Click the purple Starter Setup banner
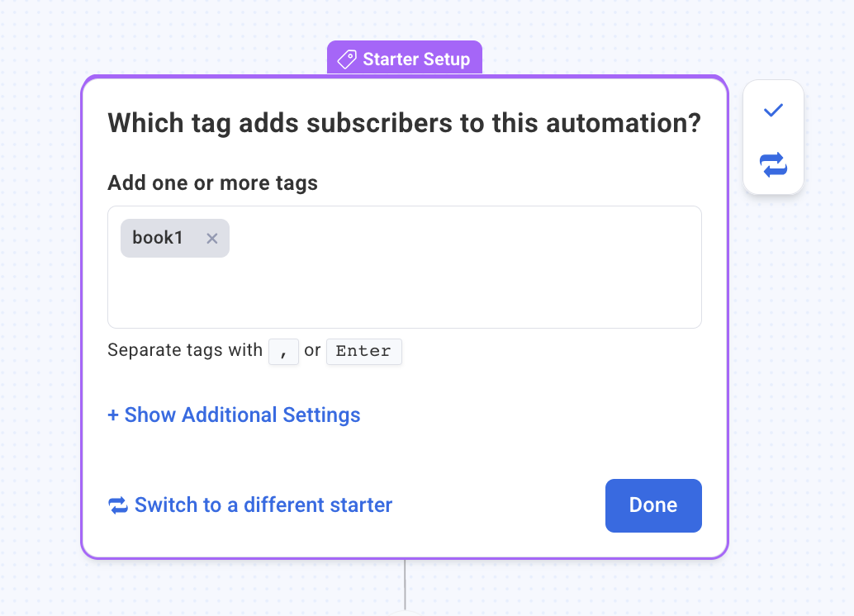854x616 pixels. point(404,59)
